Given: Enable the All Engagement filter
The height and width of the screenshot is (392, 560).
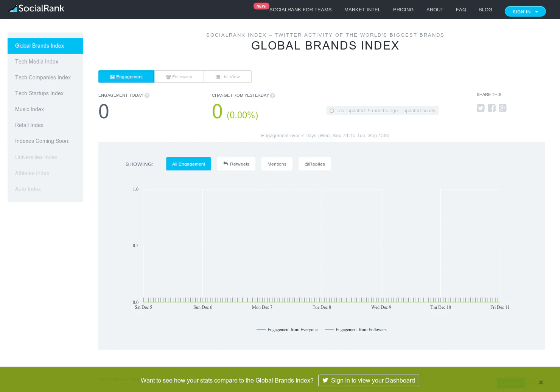Looking at the screenshot, I should 188,164.
